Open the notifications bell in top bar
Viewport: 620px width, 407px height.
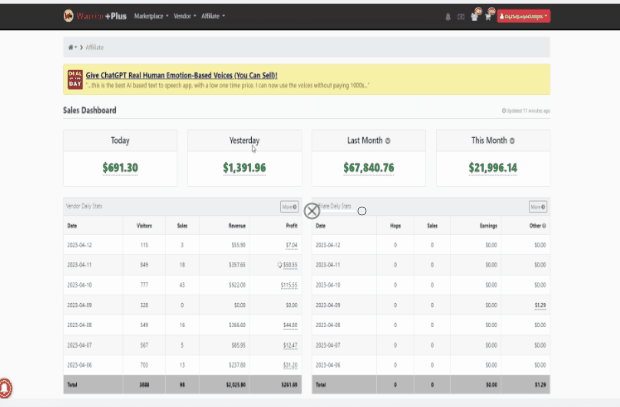(x=447, y=16)
